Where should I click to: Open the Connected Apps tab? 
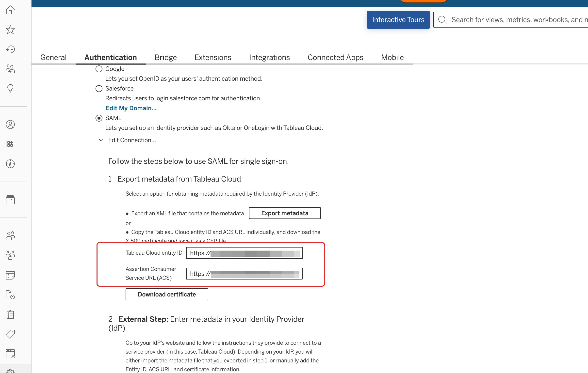click(x=335, y=57)
